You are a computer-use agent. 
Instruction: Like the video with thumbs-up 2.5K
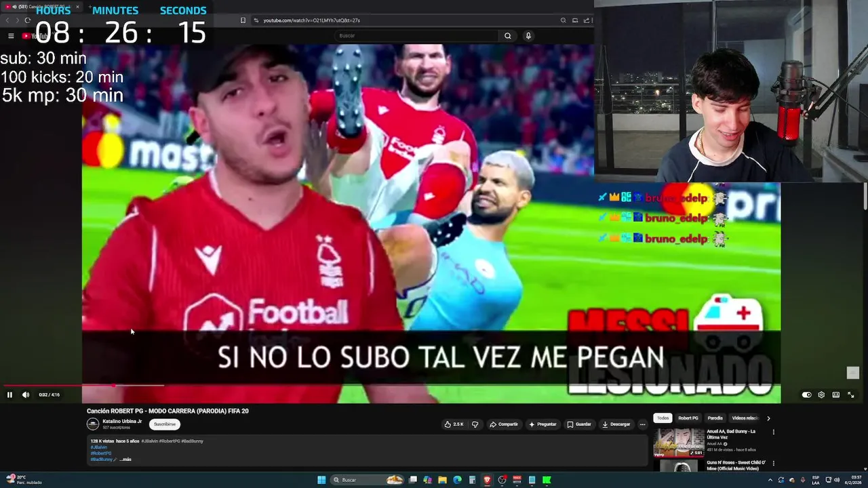pos(454,424)
